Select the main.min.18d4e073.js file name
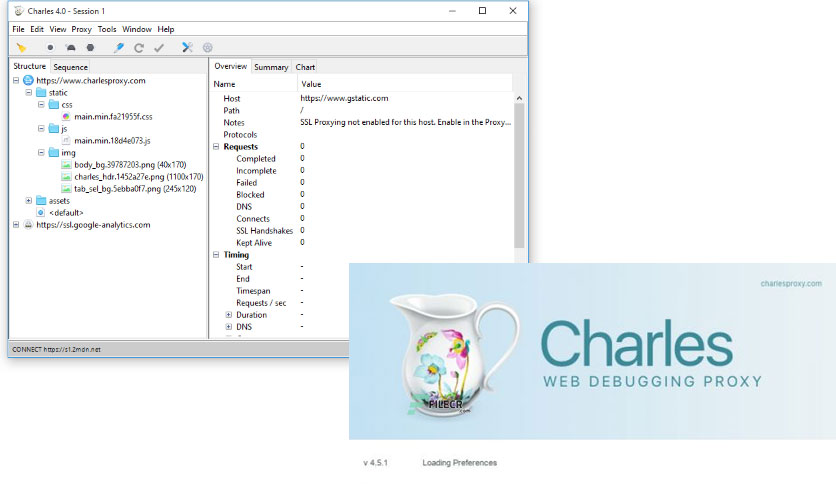 112,141
